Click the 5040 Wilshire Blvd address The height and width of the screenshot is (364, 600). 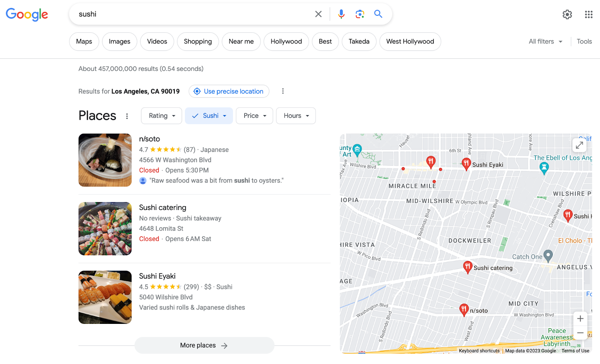(x=166, y=297)
